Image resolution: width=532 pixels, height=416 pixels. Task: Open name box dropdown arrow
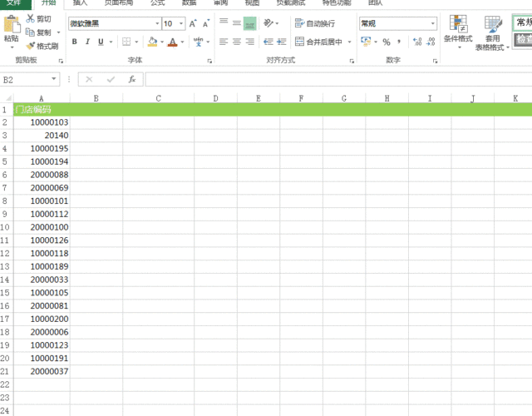tap(53, 79)
